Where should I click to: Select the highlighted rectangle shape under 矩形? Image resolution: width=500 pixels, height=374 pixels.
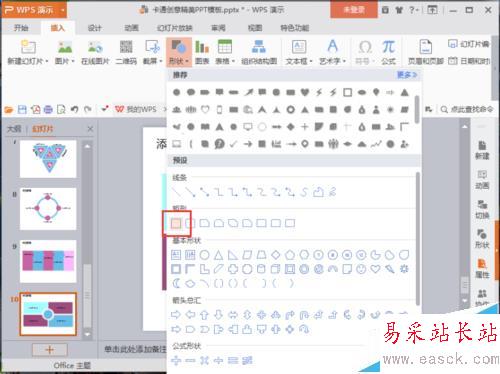[x=176, y=223]
